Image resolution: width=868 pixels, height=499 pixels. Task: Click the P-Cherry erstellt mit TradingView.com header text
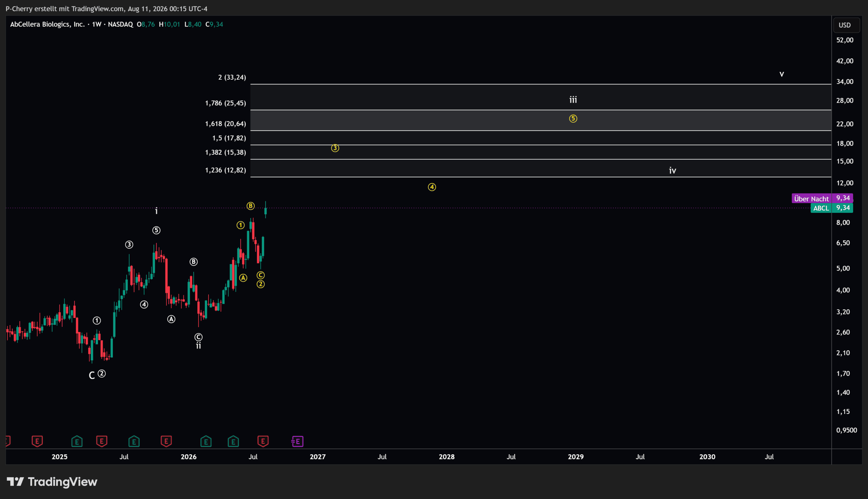(65, 9)
